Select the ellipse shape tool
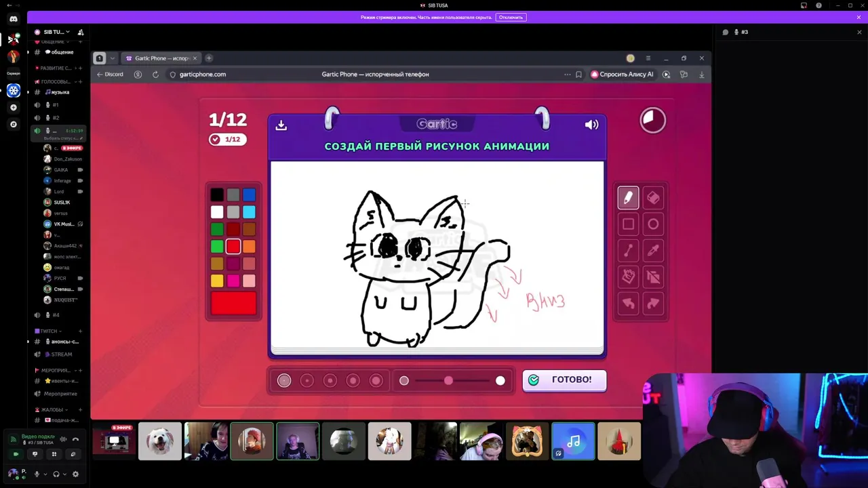 [x=653, y=224]
